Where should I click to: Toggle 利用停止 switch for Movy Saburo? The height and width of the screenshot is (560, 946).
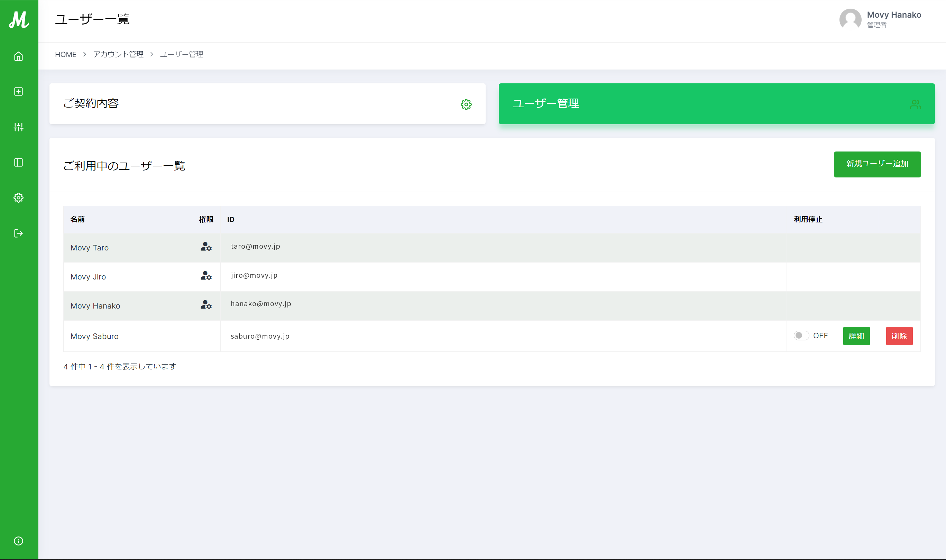[801, 336]
